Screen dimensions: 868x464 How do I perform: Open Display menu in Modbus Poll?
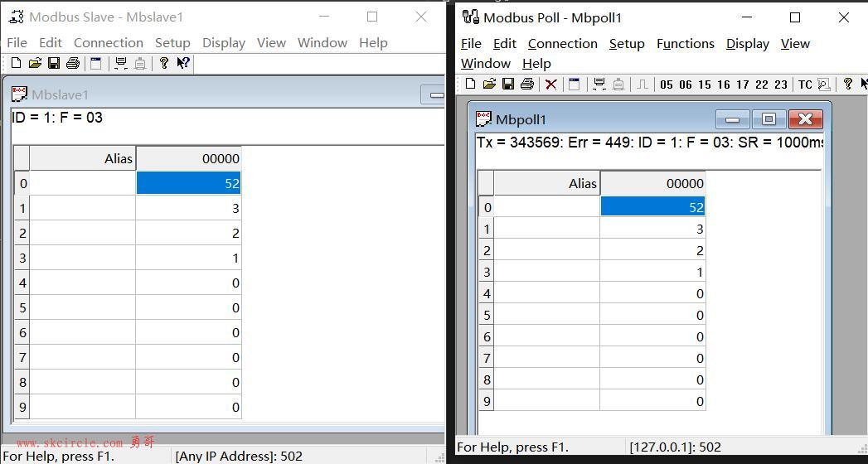pos(748,44)
